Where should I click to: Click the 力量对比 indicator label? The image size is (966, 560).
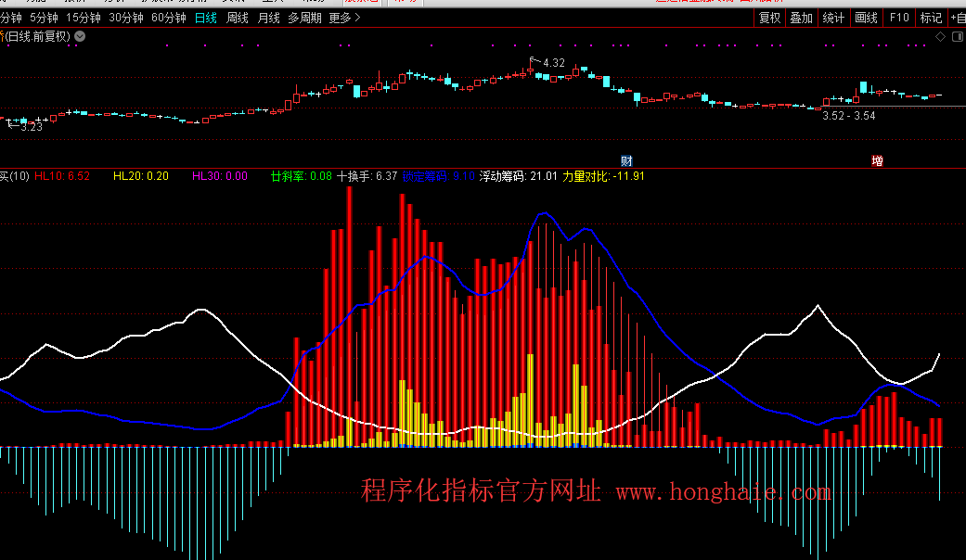coord(603,175)
